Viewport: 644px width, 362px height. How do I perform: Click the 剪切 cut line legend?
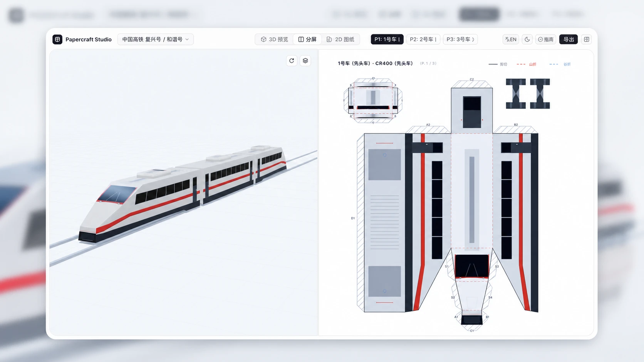pos(498,64)
